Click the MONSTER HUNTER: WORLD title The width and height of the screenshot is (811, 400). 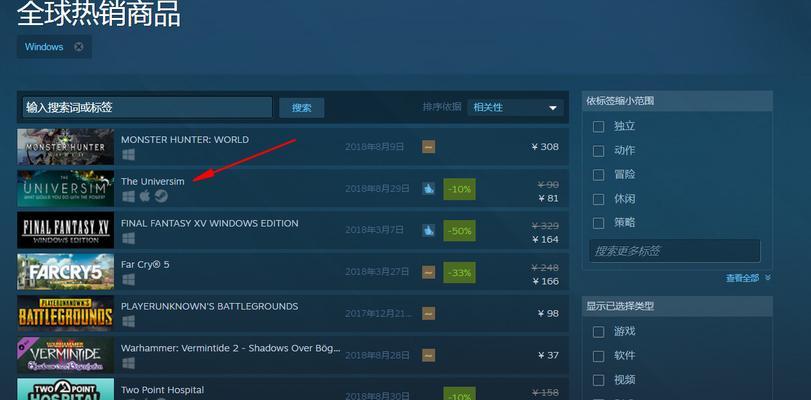pos(185,140)
